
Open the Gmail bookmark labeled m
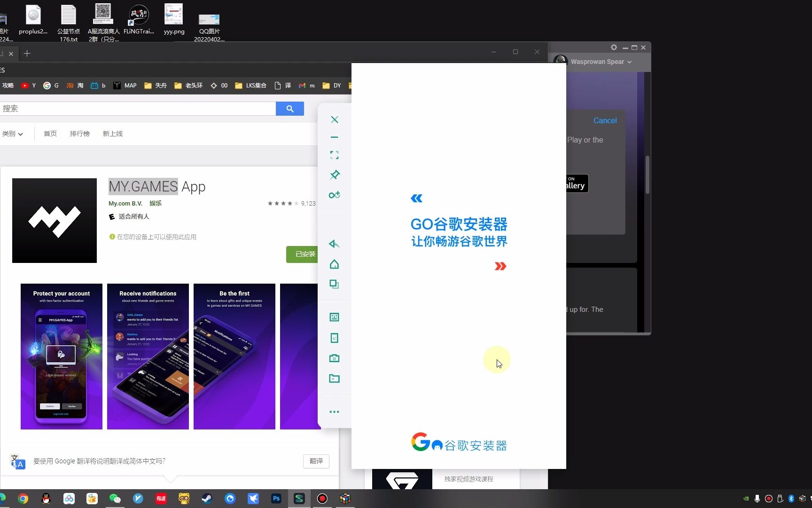[x=307, y=86]
